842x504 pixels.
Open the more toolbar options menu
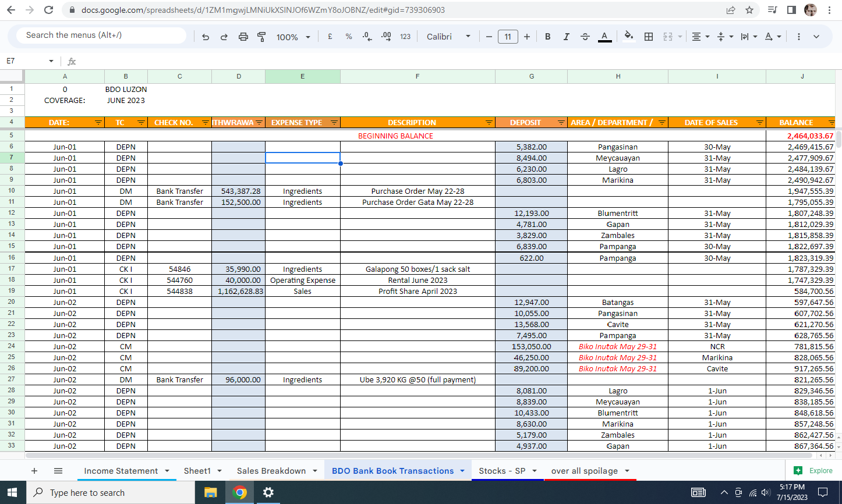[798, 37]
